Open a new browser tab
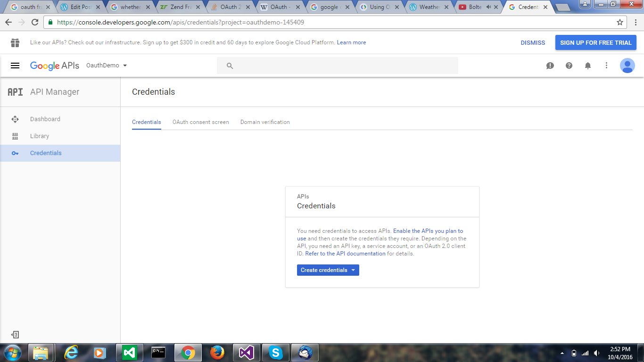This screenshot has height=362, width=644. [x=563, y=8]
